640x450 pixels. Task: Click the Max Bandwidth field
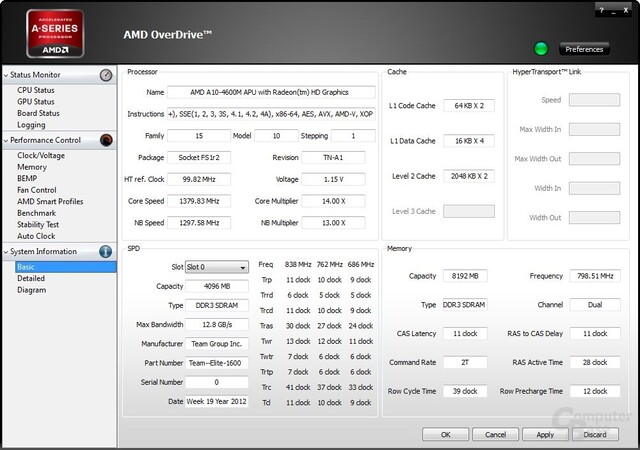217,325
